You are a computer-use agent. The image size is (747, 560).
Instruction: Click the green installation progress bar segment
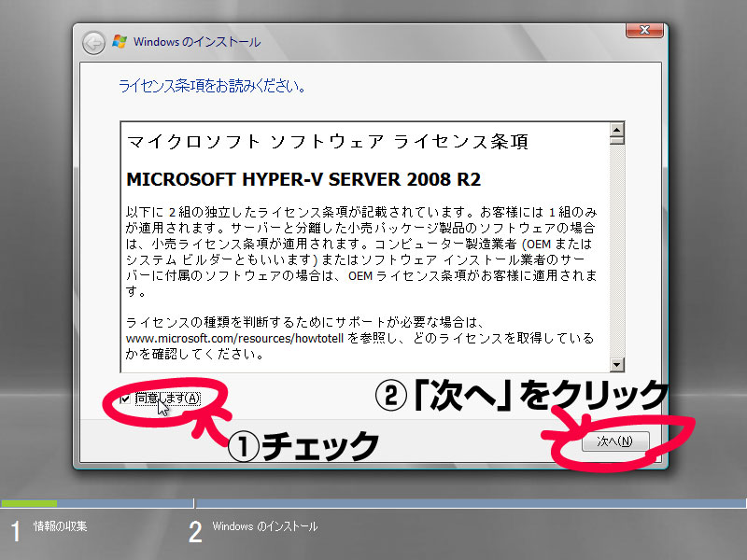coord(29,503)
